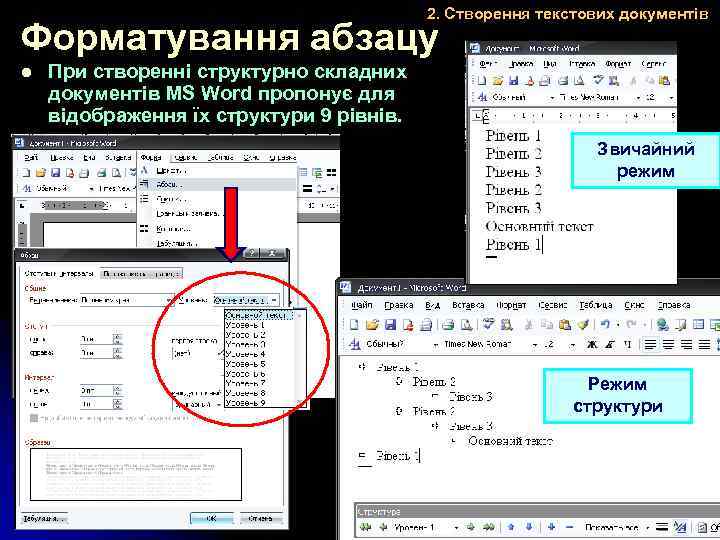The image size is (720, 540).
Task: Click Show First Line Only icon in Структура toolbar
Action: 662,527
